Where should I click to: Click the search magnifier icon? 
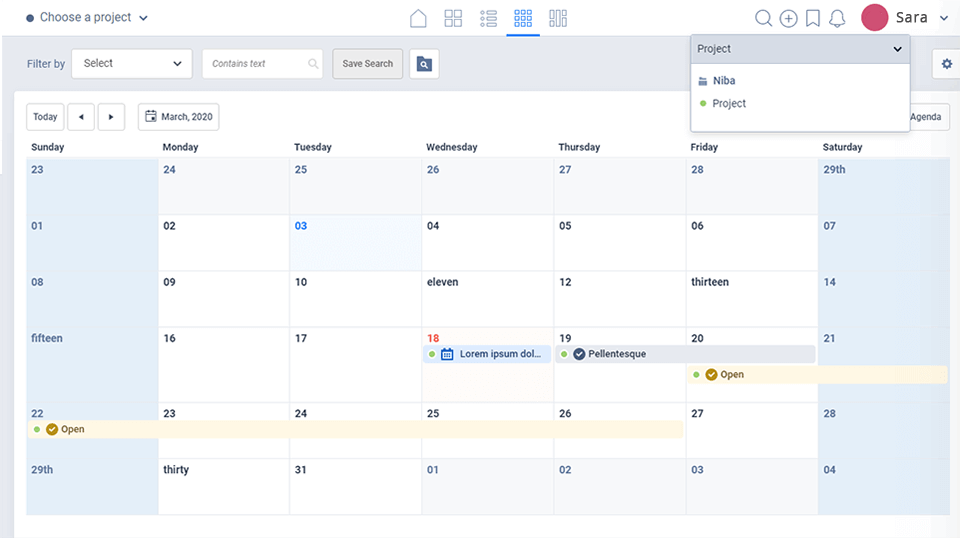(x=763, y=18)
